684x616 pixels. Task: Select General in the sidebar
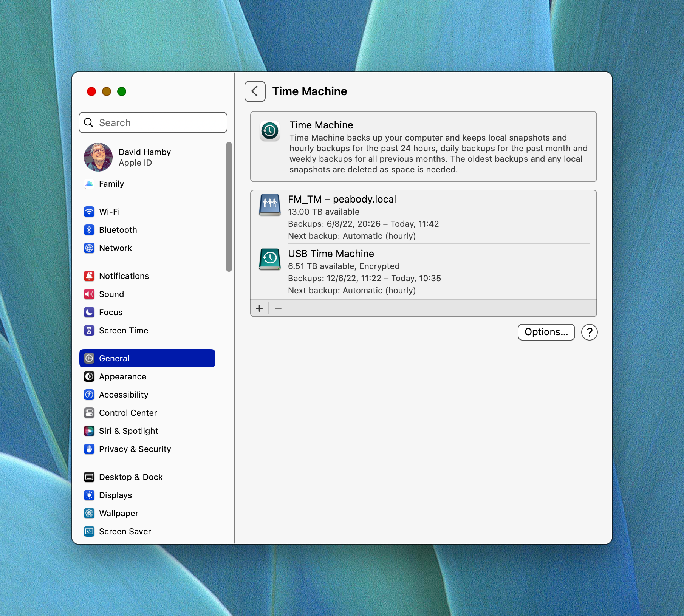147,358
